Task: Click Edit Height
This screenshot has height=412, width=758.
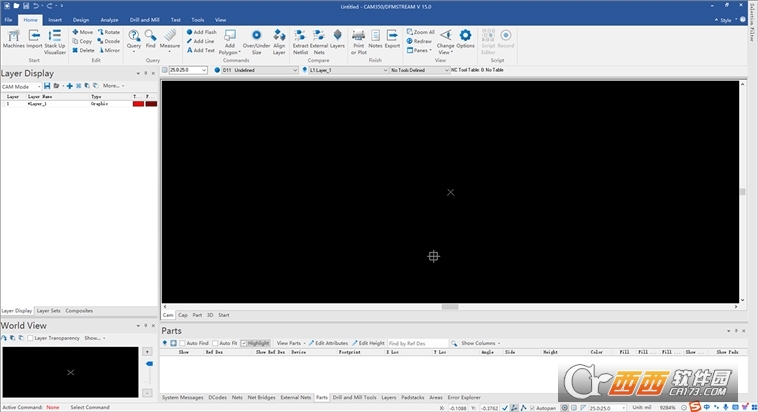Action: 368,343
